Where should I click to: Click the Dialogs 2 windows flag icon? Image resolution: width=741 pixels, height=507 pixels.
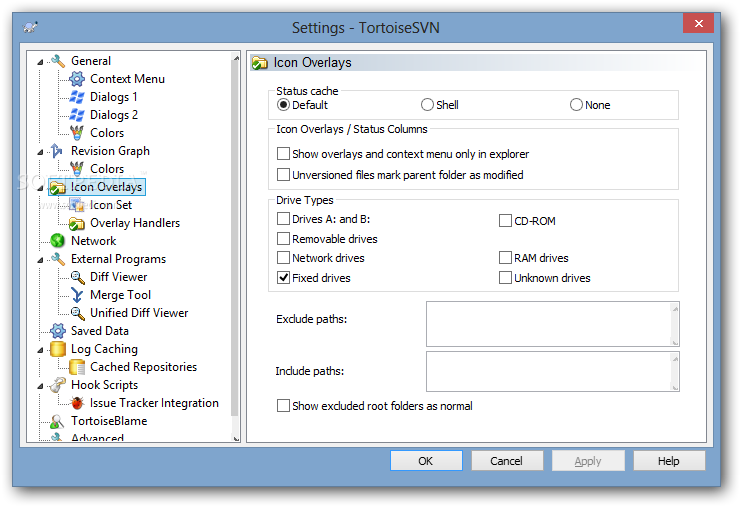77,115
